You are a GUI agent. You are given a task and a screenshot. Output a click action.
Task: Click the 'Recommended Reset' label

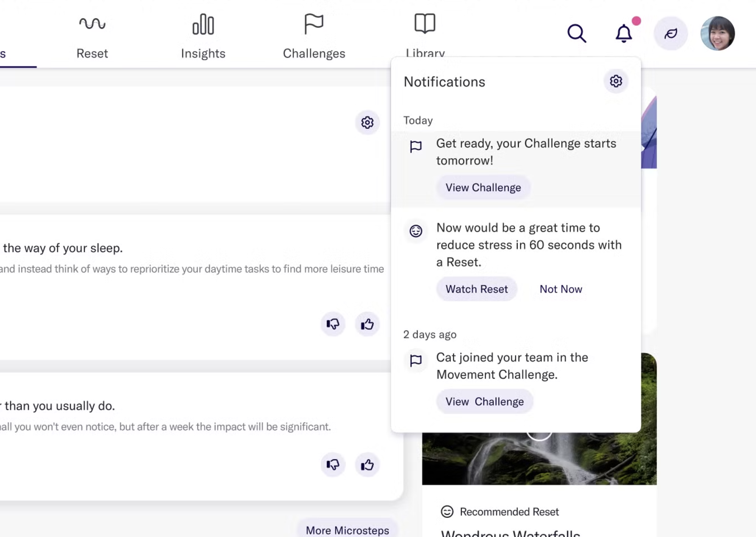[x=509, y=512]
